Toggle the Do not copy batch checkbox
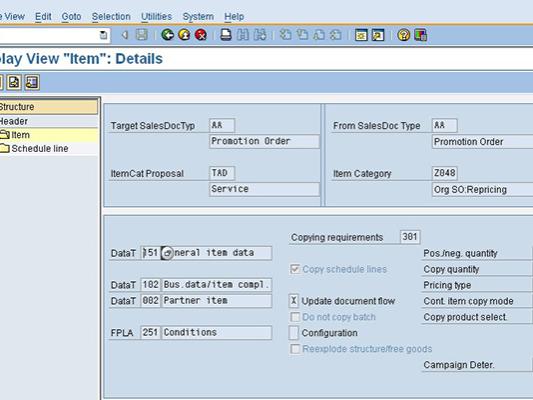The height and width of the screenshot is (400, 533). click(295, 317)
